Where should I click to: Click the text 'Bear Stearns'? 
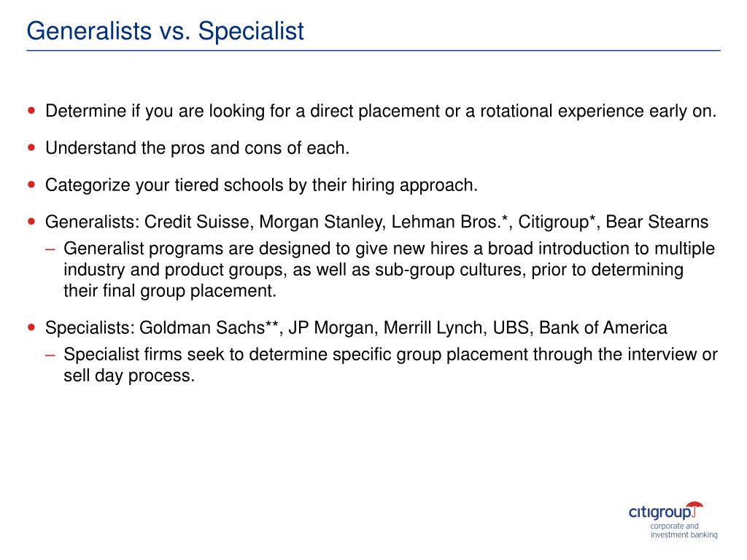657,222
